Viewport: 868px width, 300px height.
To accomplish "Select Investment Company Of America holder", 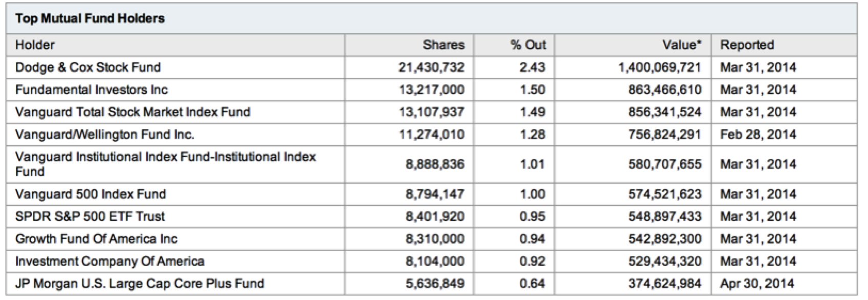I will (109, 262).
